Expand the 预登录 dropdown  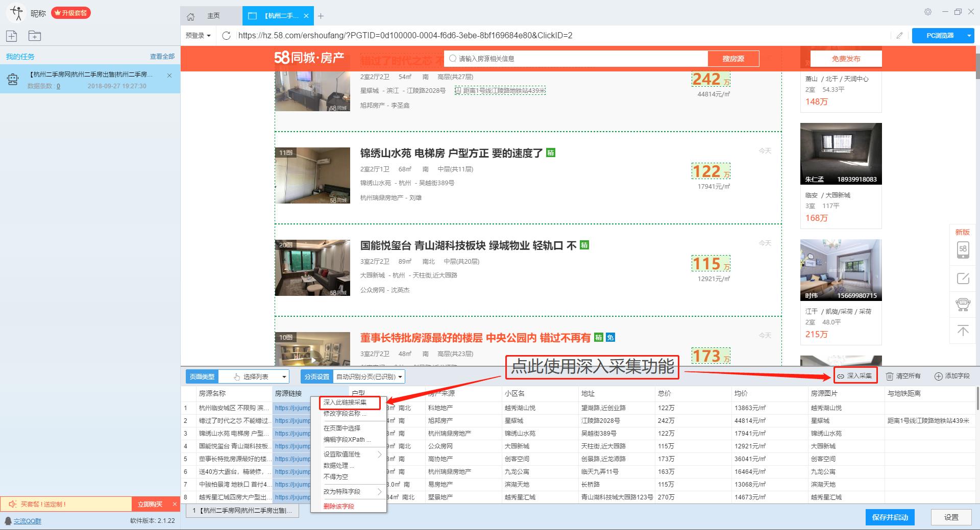(x=198, y=36)
